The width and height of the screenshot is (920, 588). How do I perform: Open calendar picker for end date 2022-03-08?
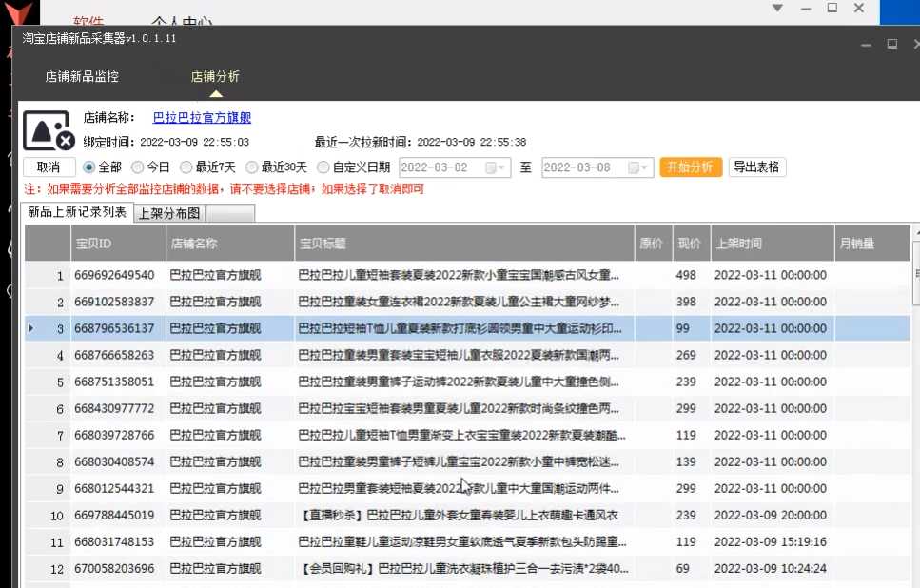pos(637,167)
